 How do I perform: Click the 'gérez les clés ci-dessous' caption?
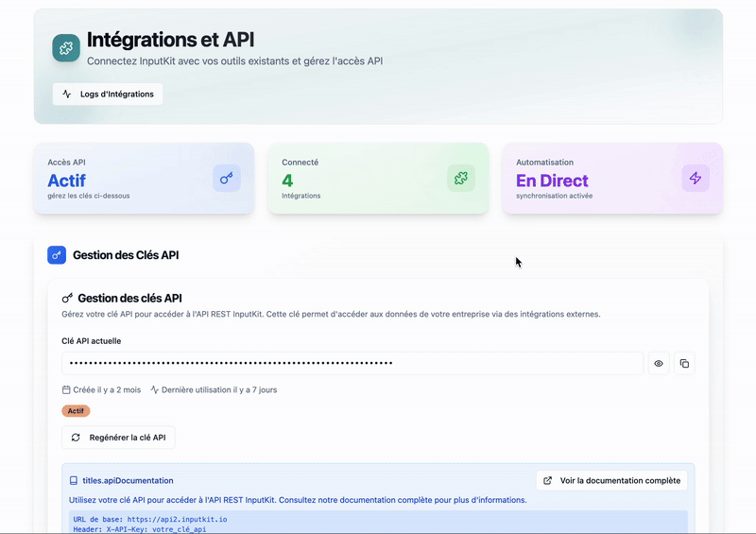point(89,196)
